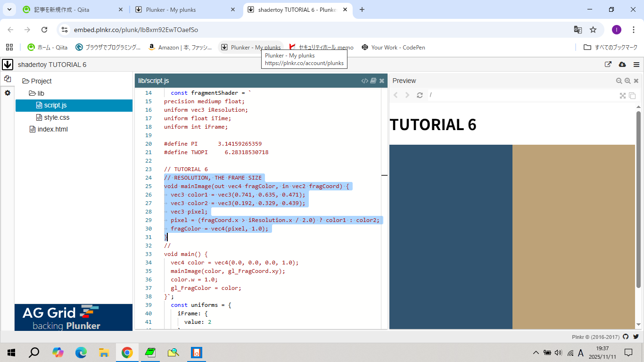Open the Windows Start menu

tap(11, 353)
